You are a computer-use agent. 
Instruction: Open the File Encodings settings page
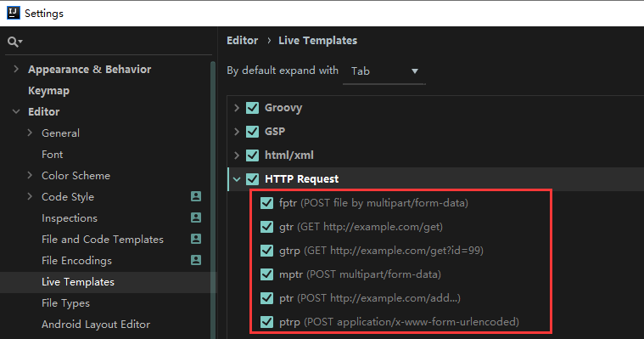tap(76, 261)
